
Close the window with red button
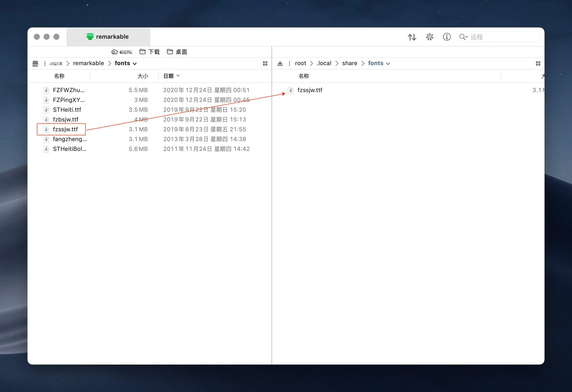coord(37,37)
